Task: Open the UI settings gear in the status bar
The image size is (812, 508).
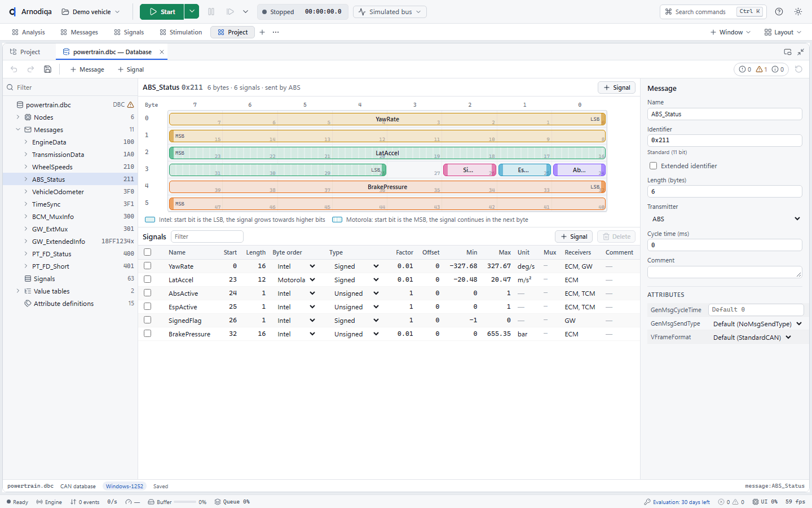Action: [756, 502]
